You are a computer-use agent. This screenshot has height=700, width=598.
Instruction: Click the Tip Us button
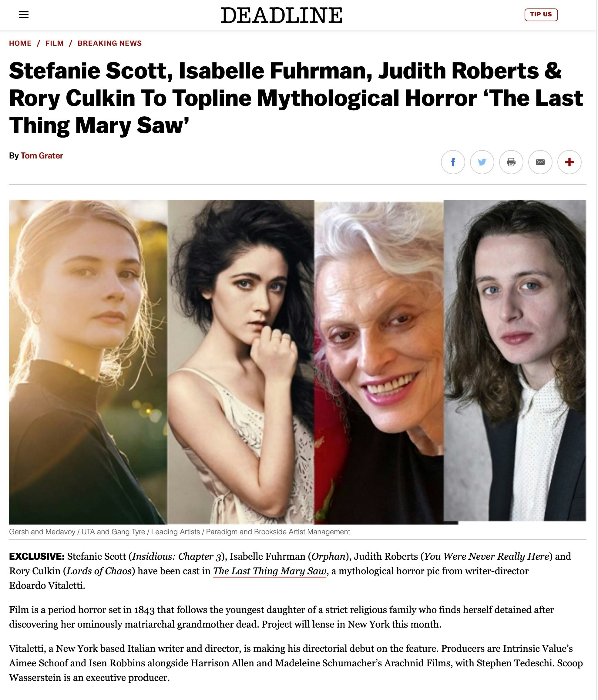pyautogui.click(x=541, y=15)
